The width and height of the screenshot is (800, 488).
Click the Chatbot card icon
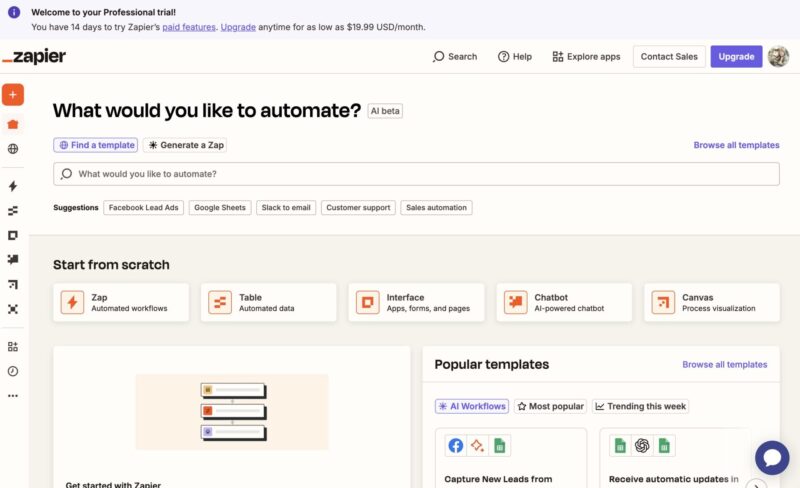tap(515, 302)
